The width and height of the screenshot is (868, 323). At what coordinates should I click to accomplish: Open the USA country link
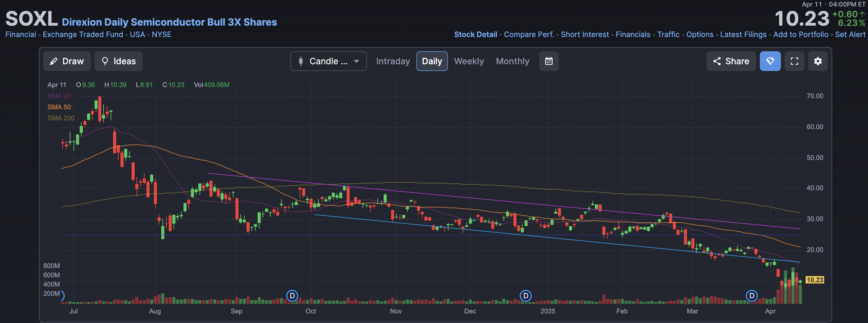pos(137,34)
